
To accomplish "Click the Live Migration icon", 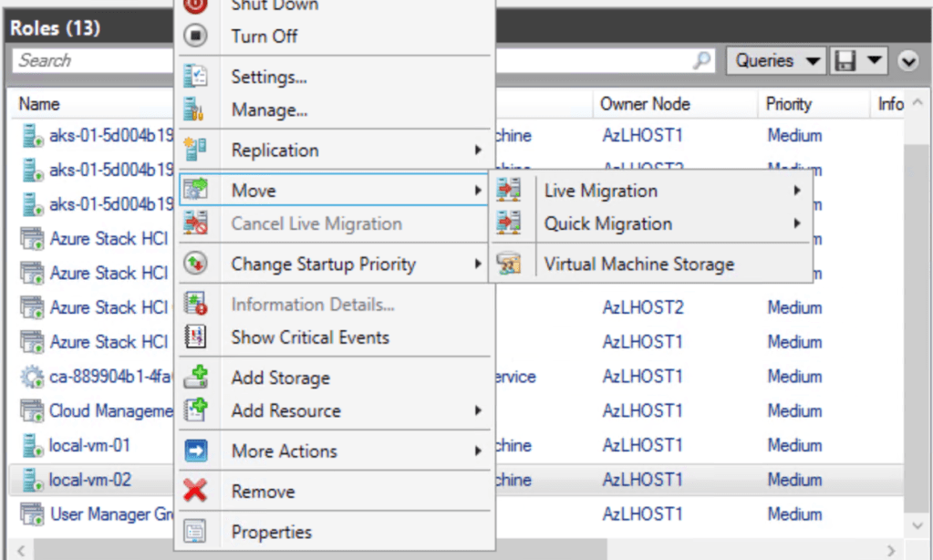I will coord(509,191).
